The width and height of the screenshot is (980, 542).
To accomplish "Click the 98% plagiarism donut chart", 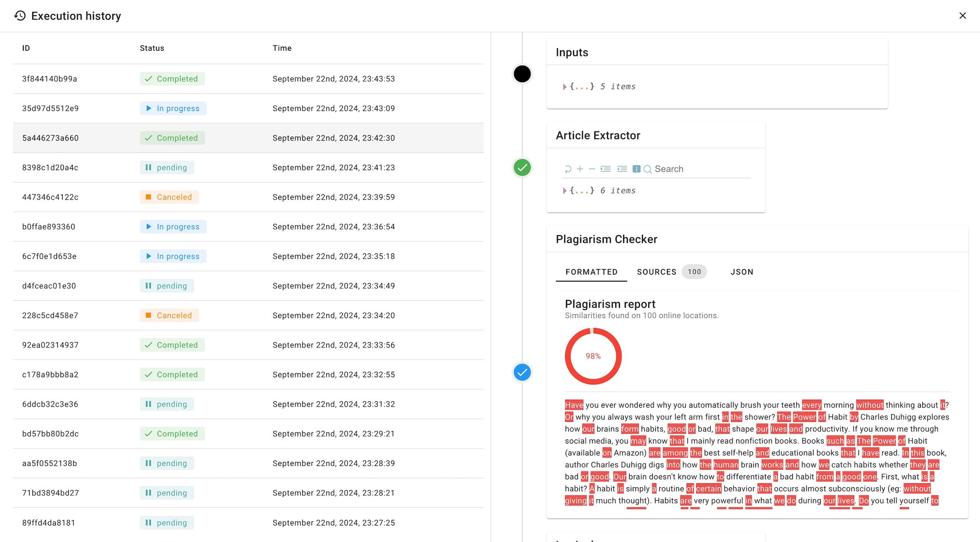I will coord(593,356).
